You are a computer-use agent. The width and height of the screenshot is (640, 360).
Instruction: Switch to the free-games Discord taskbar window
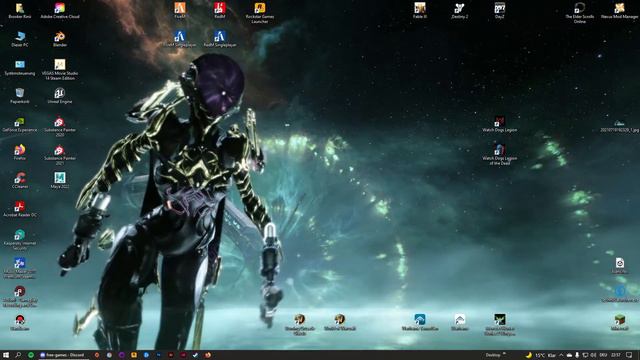point(63,355)
